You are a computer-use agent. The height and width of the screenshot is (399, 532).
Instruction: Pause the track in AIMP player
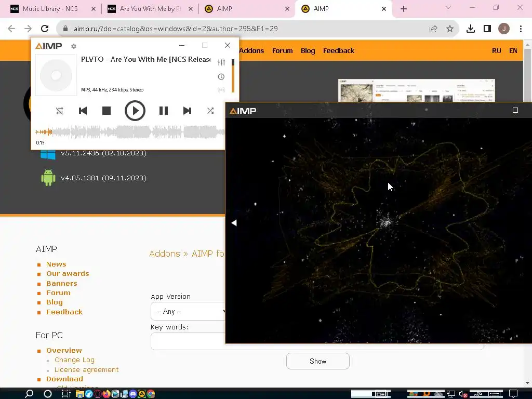pyautogui.click(x=164, y=111)
